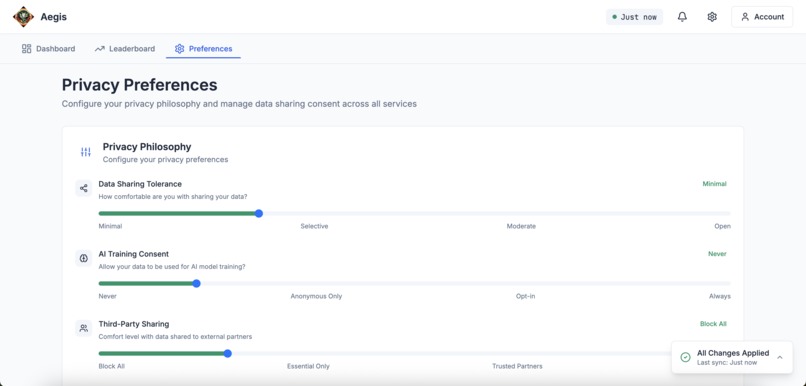
Task: Click the Privacy Philosophy section title
Action: 147,146
